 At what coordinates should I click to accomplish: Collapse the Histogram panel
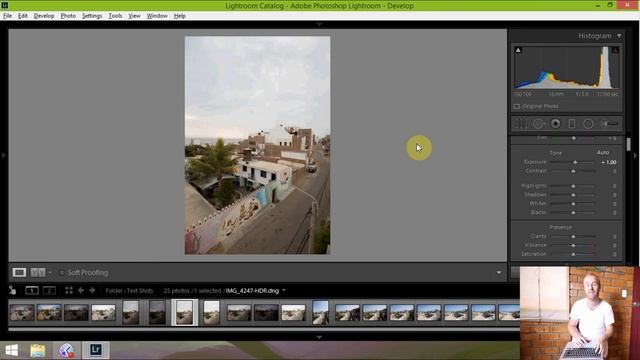coord(619,36)
